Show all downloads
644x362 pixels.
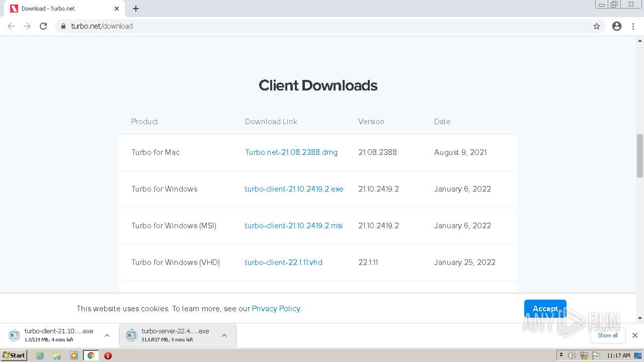(x=608, y=335)
